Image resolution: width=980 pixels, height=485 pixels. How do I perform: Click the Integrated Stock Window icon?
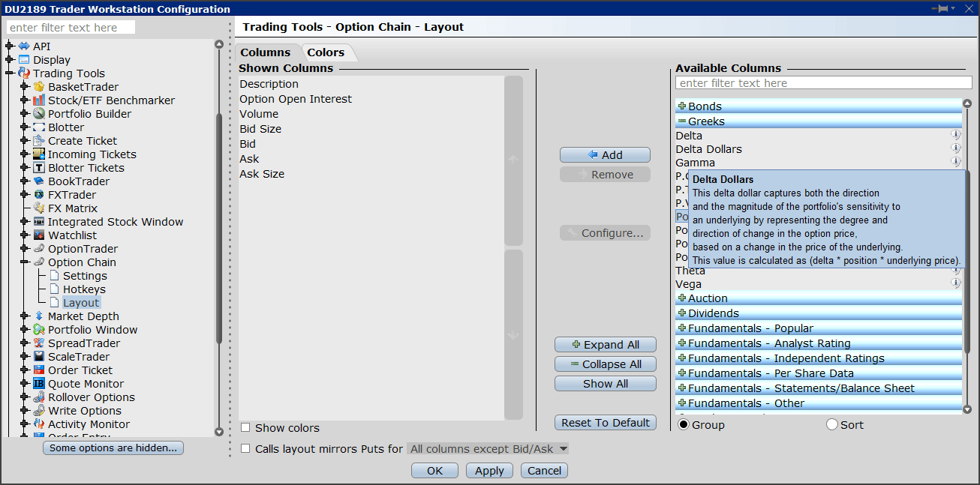click(39, 222)
